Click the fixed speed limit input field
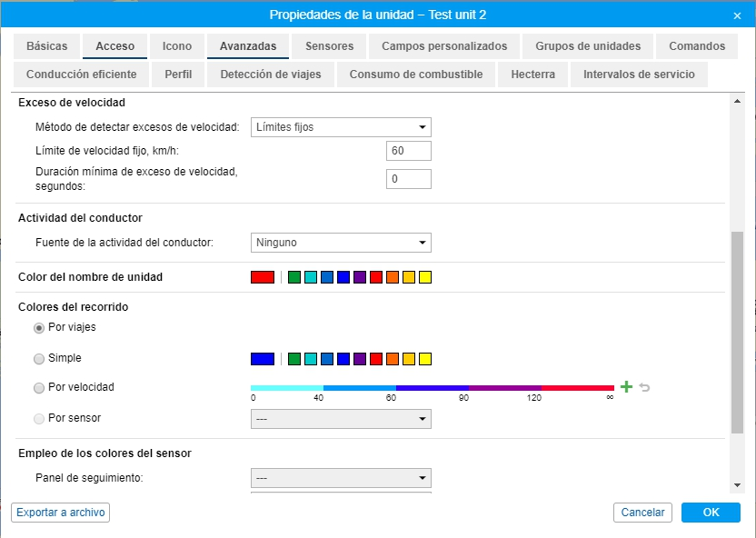Viewport: 756px width, 538px height. [x=407, y=151]
